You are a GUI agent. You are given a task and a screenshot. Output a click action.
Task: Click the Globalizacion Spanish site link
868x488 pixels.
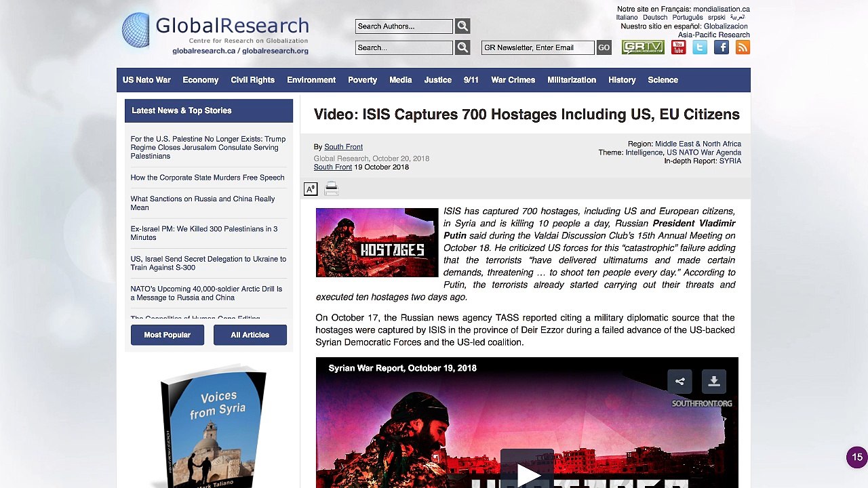726,26
